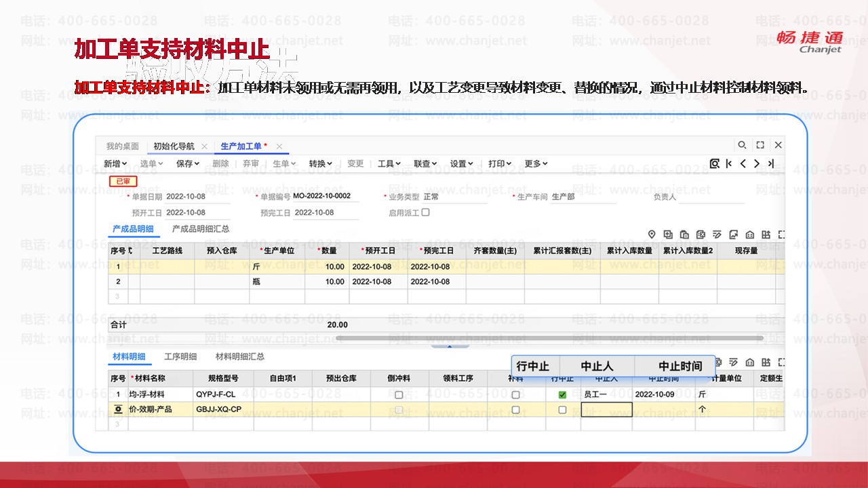Click the 生单 toolbar button
The height and width of the screenshot is (488, 868).
tap(285, 163)
